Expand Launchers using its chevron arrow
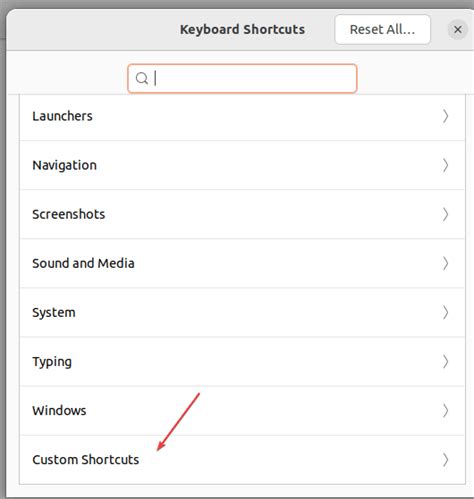474x499 pixels. [x=445, y=116]
